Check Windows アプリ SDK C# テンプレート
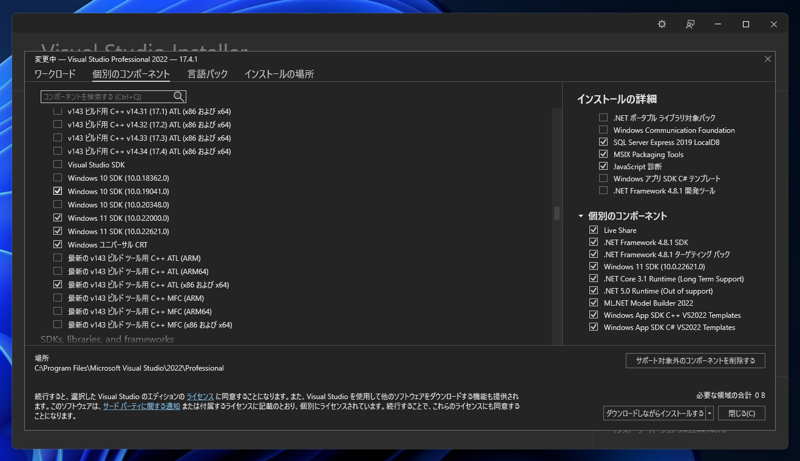The image size is (800, 461). [603, 178]
